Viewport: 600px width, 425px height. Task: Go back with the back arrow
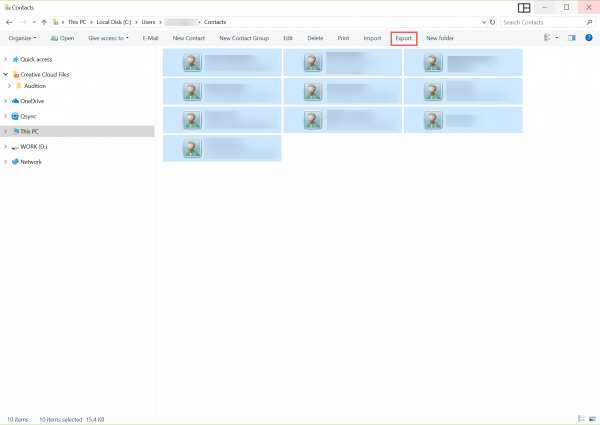tap(9, 22)
